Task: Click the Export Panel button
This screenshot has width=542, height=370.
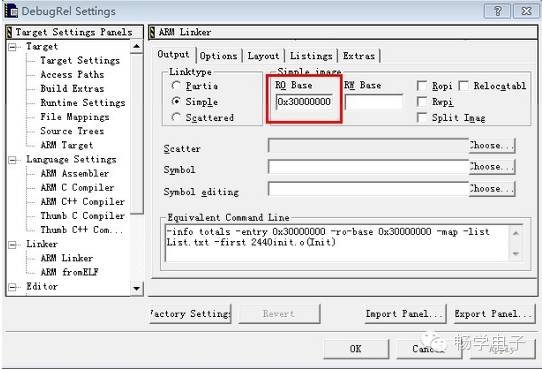Action: click(494, 314)
